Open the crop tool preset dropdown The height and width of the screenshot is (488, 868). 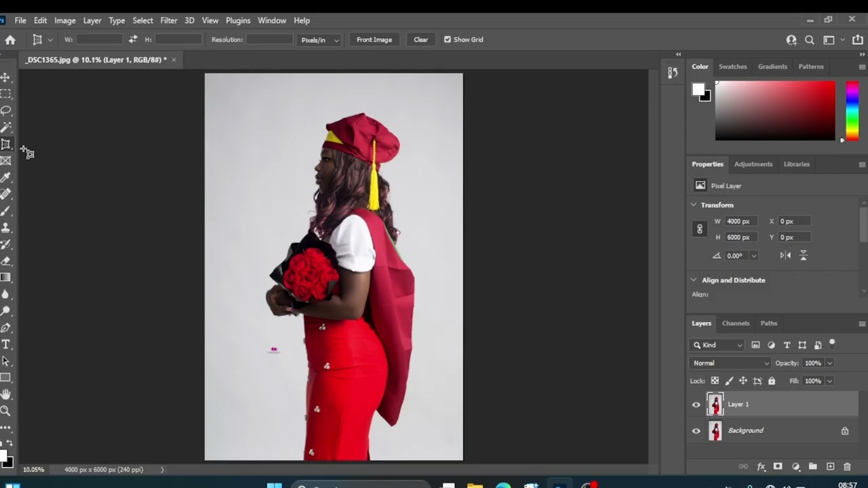click(50, 40)
